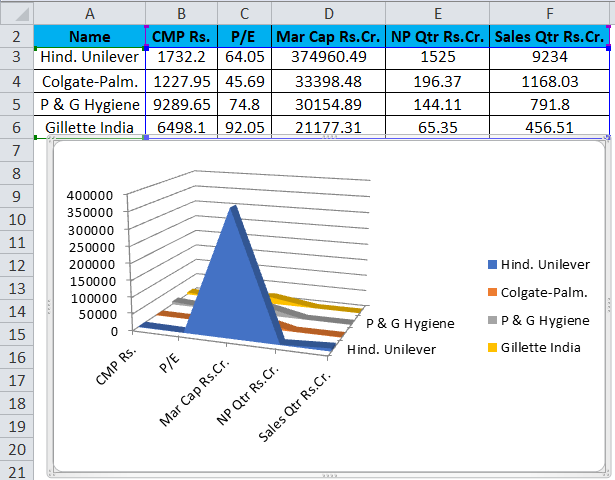Select the Colgate-Palm. legend entry
This screenshot has height=480, width=615.
(537, 292)
